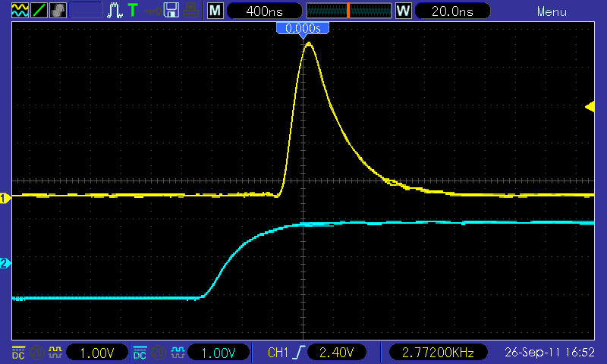Click the 0.000s trigger position marker
Viewport: 607px width, 364px height.
(303, 28)
